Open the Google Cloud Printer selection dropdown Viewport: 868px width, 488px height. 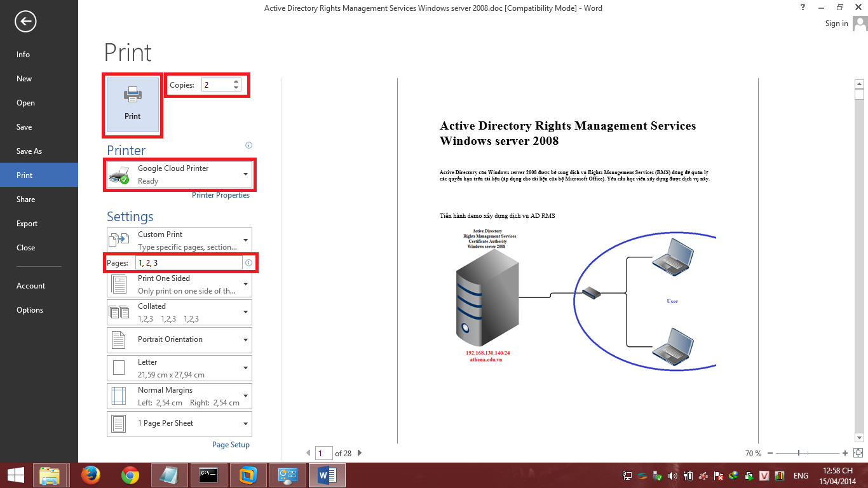pos(180,174)
